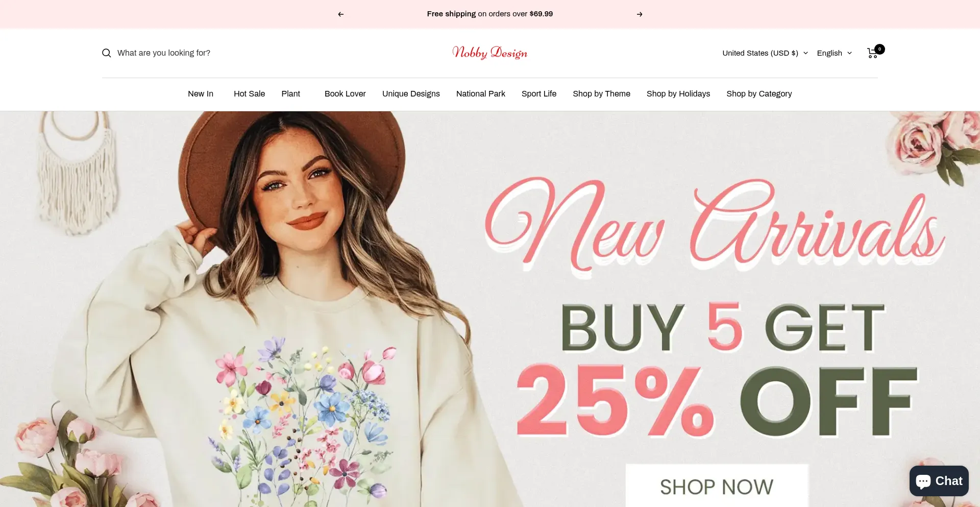Click the search magnifier icon

(x=106, y=53)
